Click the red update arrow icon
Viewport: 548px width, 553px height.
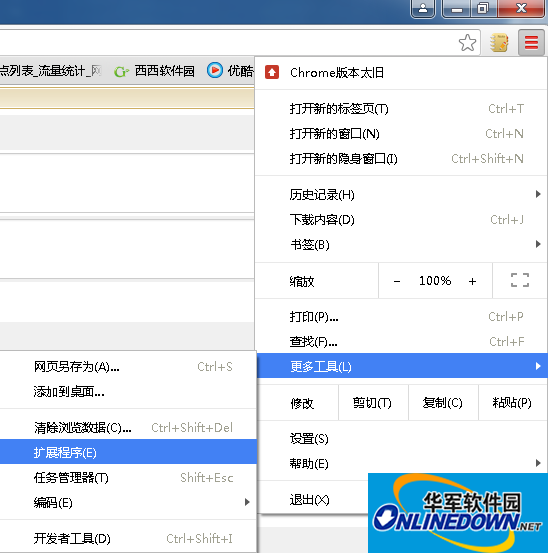tap(272, 72)
